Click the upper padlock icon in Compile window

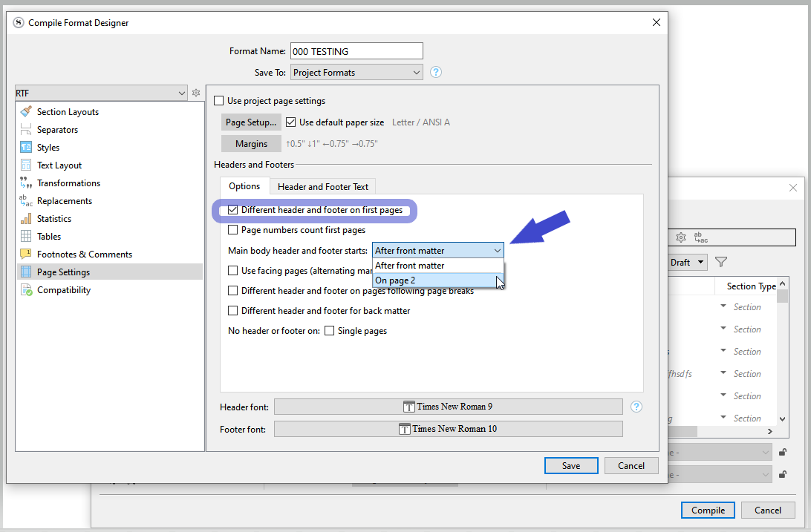coord(783,452)
